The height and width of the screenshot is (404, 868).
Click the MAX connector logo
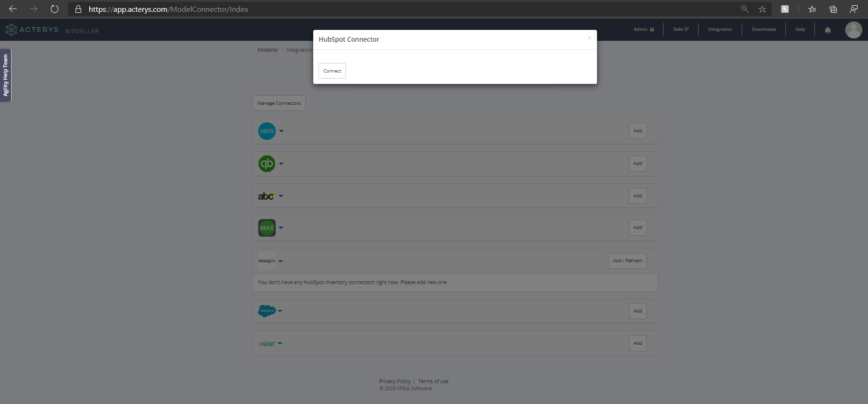(267, 228)
